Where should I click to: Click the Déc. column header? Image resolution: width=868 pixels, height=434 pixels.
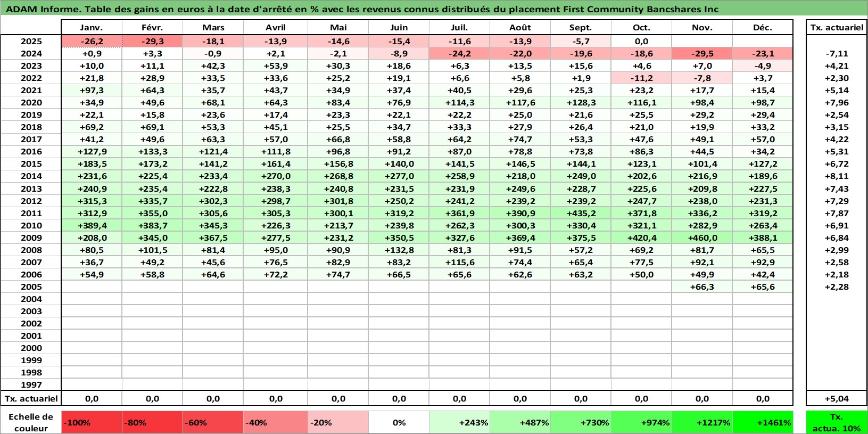(x=763, y=28)
